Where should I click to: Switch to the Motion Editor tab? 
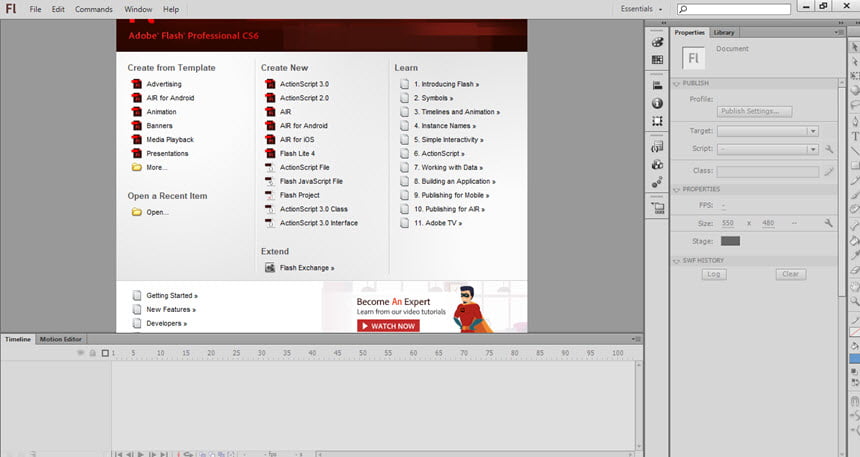coord(60,339)
